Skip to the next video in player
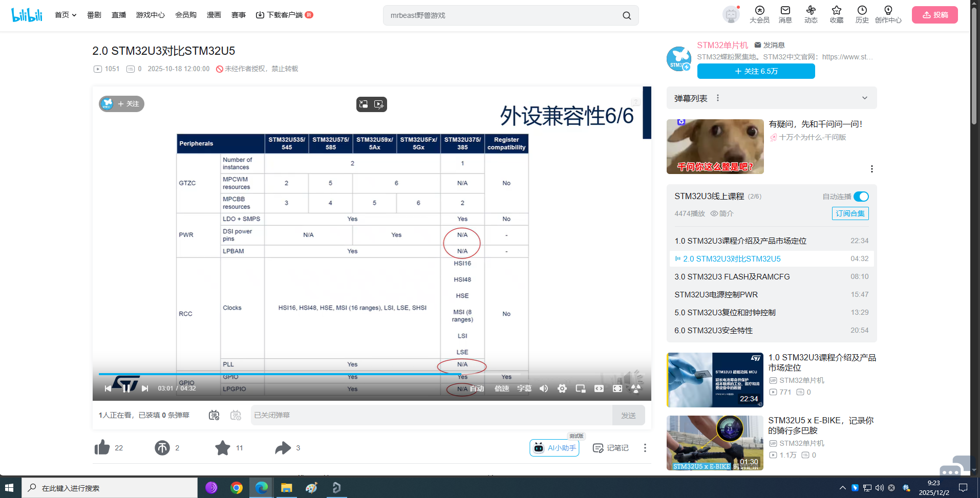980x498 pixels. coord(145,388)
